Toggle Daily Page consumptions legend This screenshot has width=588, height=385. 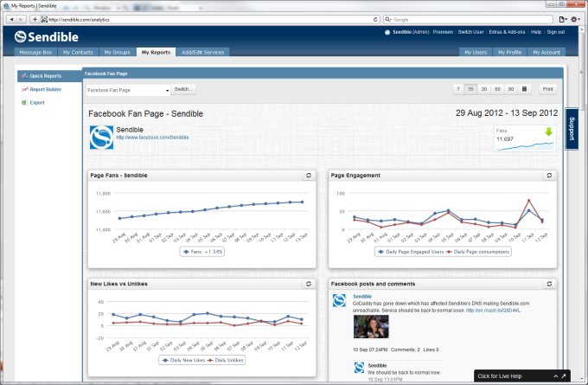point(477,252)
